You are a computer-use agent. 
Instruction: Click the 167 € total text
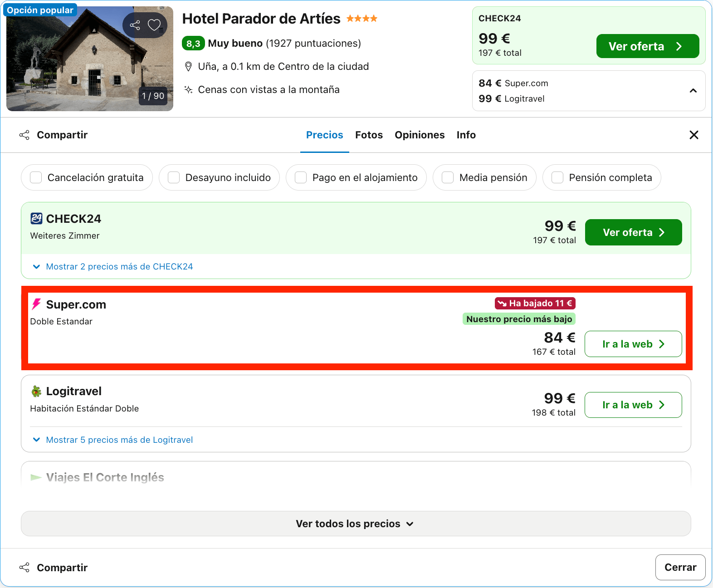554,352
